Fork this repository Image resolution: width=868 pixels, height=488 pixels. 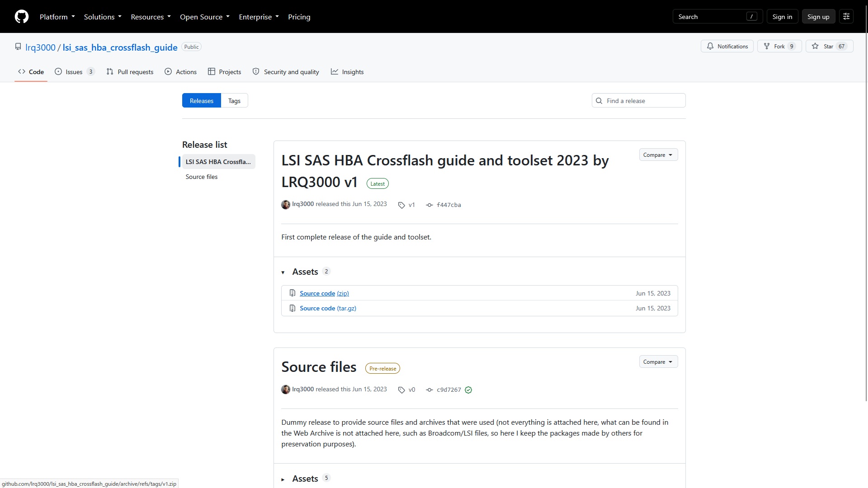coord(779,46)
